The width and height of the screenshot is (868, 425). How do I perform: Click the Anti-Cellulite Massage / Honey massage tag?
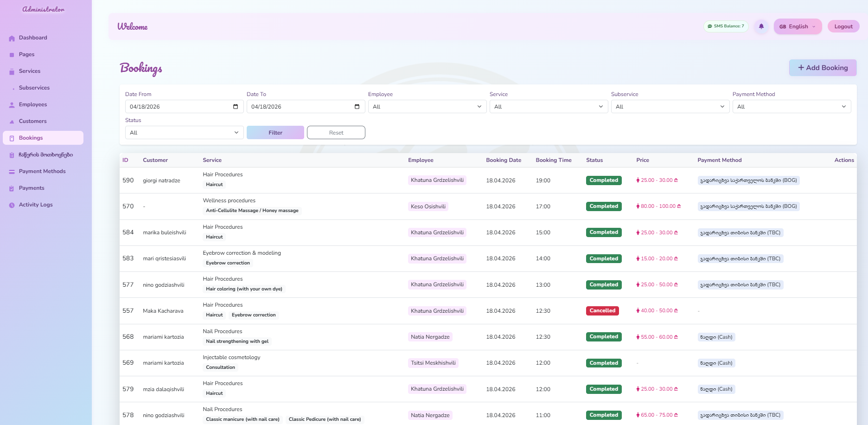tap(252, 211)
